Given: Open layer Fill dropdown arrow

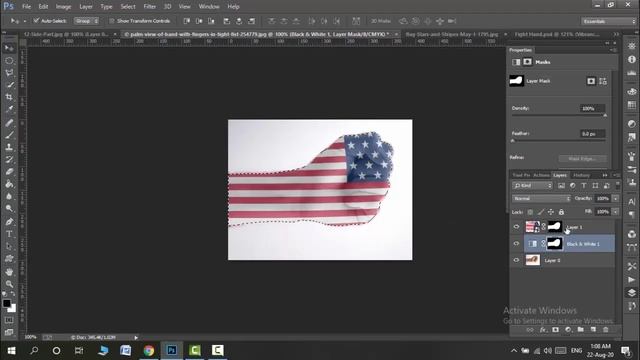Looking at the screenshot, I should point(616,212).
